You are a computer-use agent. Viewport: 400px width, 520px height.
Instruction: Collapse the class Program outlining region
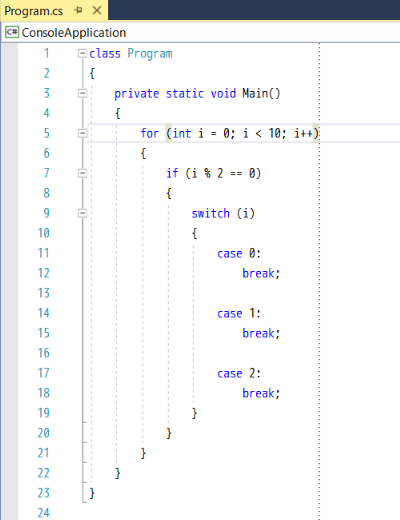coord(82,53)
